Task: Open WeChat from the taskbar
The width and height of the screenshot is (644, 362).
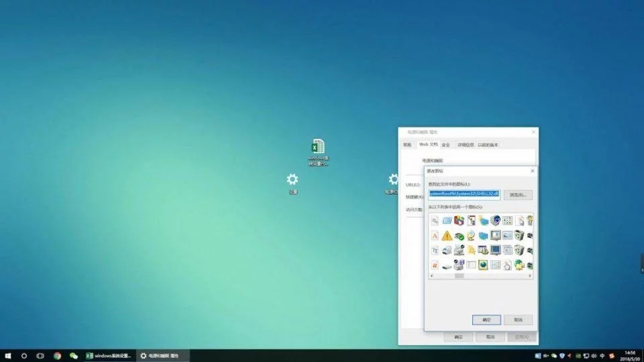Action: pyautogui.click(x=74, y=356)
